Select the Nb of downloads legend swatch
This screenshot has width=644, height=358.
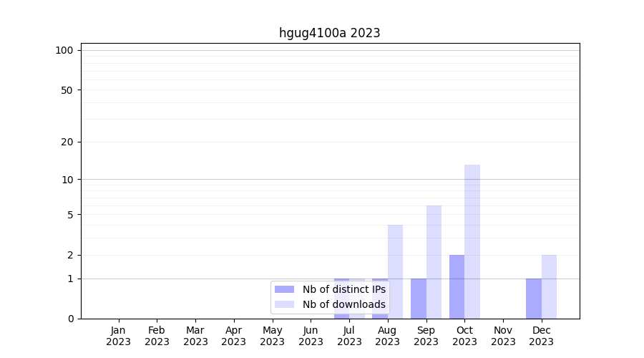click(x=284, y=304)
